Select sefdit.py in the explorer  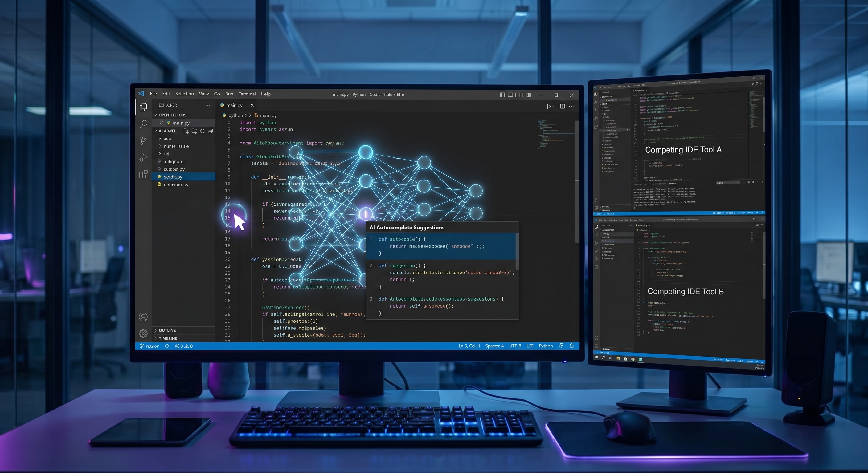pos(184,177)
